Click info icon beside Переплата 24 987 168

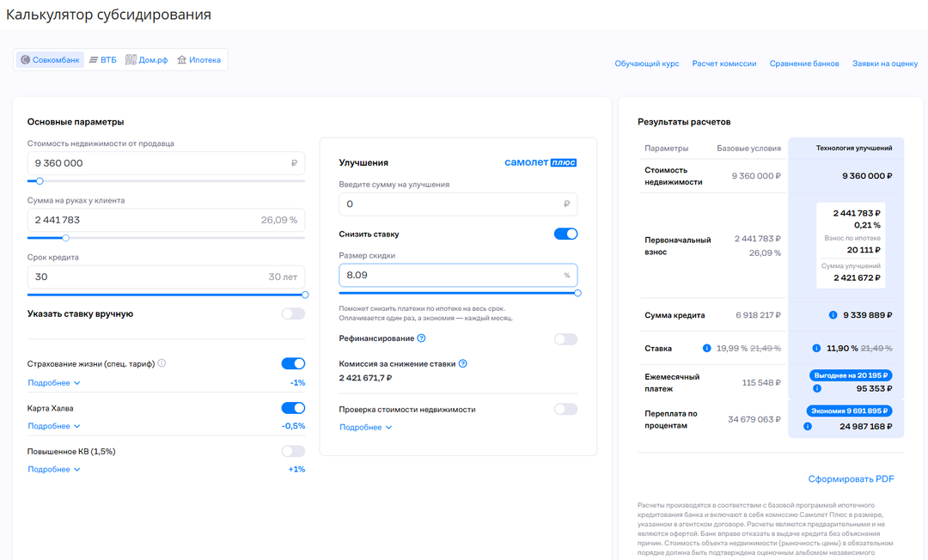click(x=809, y=426)
